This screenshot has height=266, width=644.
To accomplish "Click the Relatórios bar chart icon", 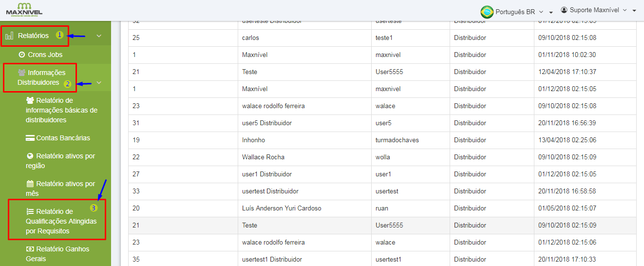I will pyautogui.click(x=9, y=36).
